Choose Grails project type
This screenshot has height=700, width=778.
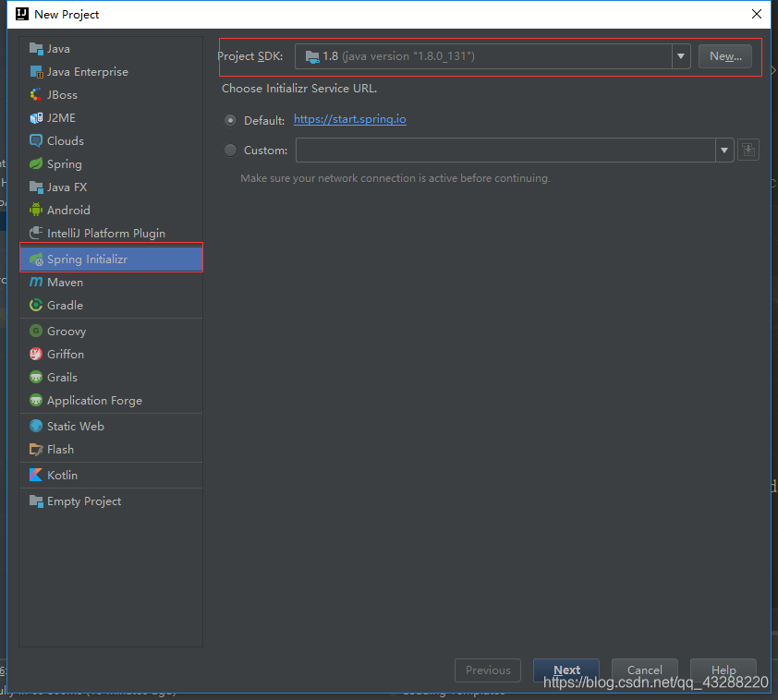tap(111, 378)
